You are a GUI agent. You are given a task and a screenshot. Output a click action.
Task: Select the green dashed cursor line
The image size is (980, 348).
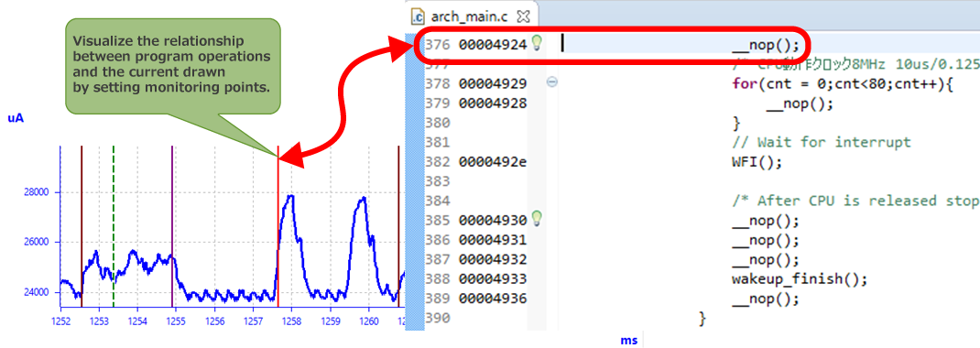click(x=114, y=226)
